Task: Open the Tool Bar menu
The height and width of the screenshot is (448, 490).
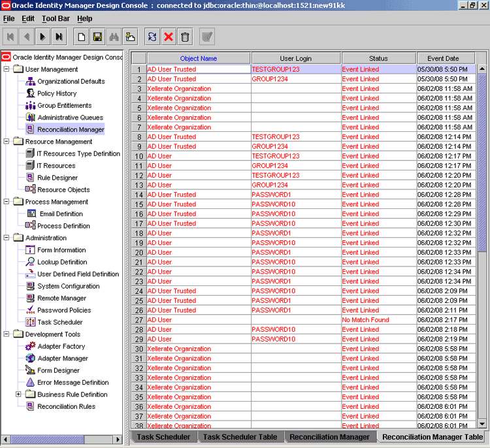Action: (x=56, y=19)
